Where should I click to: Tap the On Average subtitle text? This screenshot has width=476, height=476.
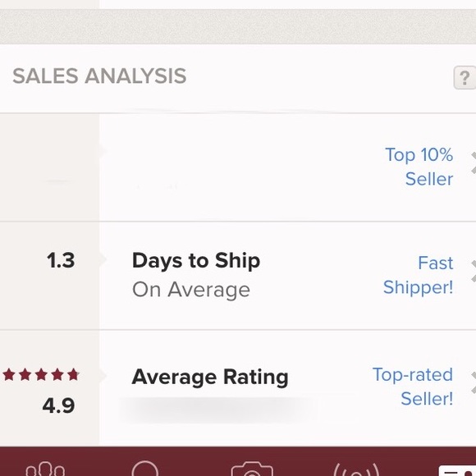coord(191,290)
